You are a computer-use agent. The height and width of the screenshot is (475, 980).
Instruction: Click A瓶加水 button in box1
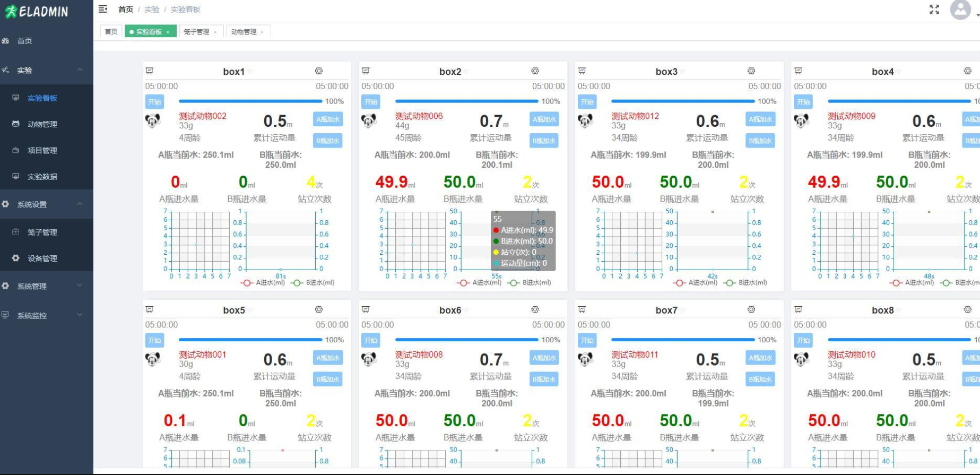pyautogui.click(x=328, y=119)
